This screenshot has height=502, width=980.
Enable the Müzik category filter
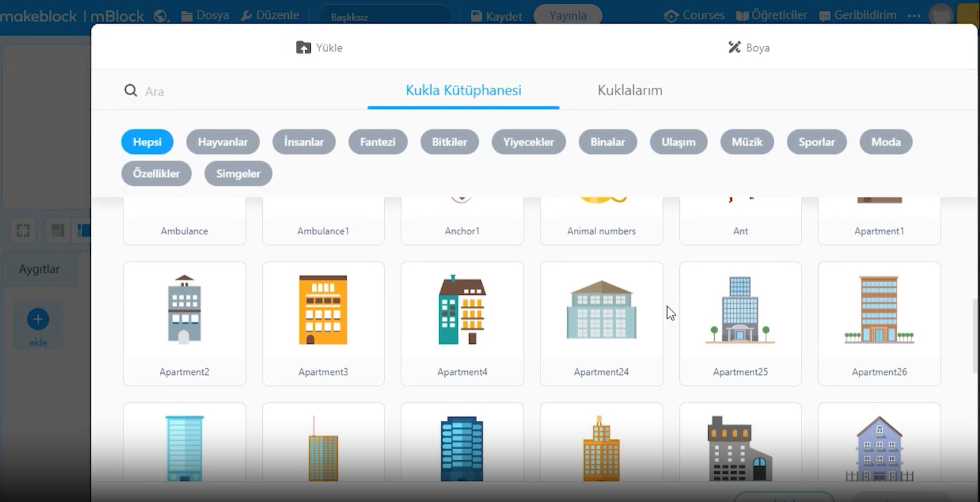tap(746, 142)
